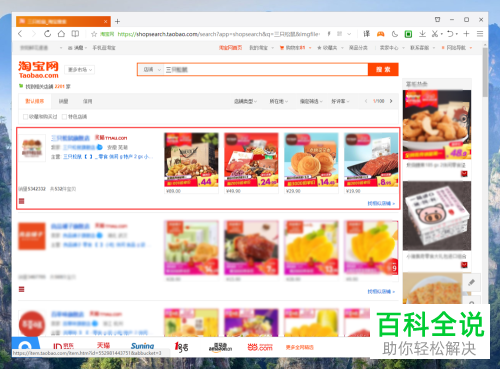Image resolution: width=500 pixels, height=369 pixels.
Task: Click the orange 搜索 search button
Action: [383, 69]
